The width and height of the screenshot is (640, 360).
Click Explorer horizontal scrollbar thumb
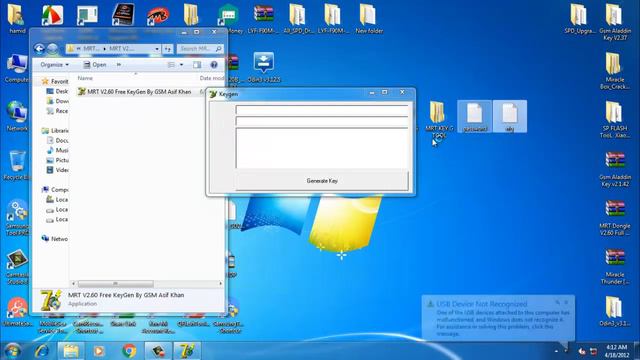coord(116,283)
